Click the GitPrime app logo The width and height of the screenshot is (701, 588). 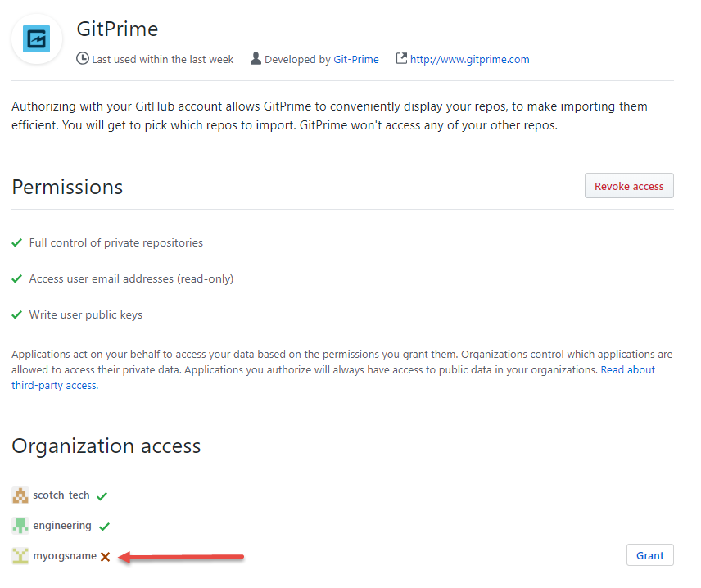[x=37, y=39]
